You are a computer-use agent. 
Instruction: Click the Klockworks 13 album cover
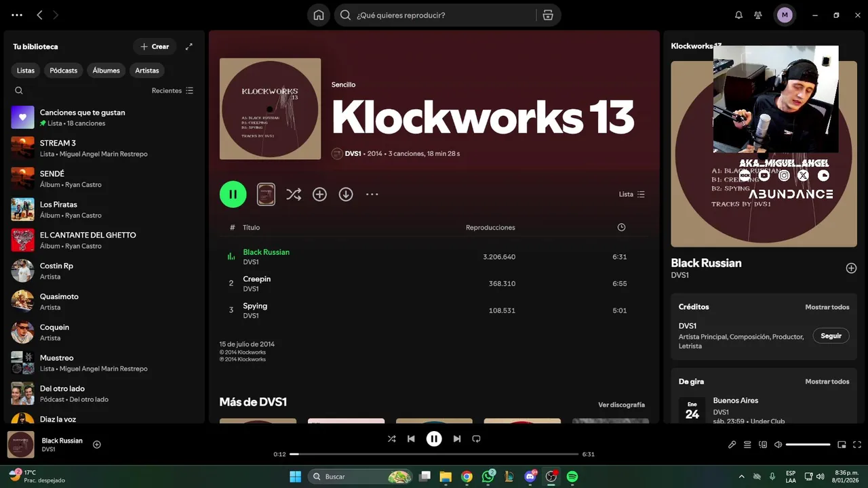pos(270,109)
